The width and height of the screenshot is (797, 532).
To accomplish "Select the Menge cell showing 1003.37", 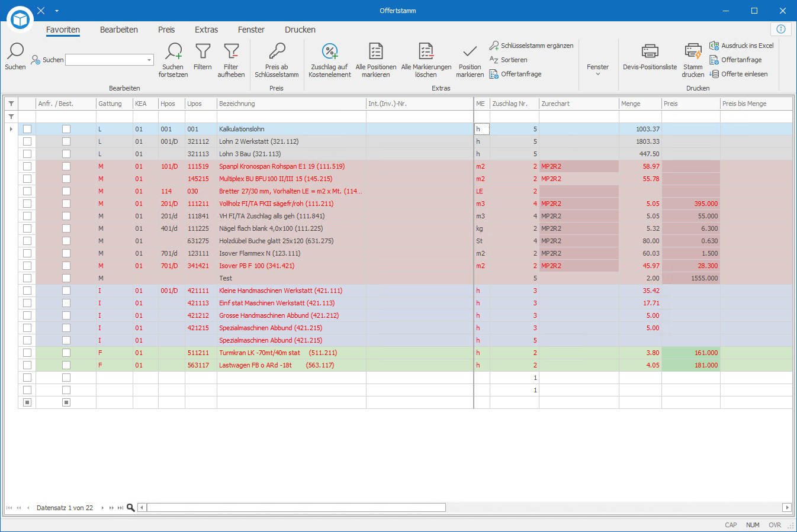I will (640, 129).
